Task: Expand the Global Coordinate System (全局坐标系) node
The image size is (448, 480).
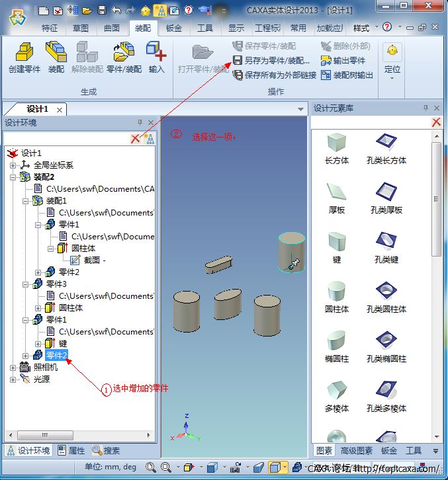Action: pyautogui.click(x=13, y=165)
